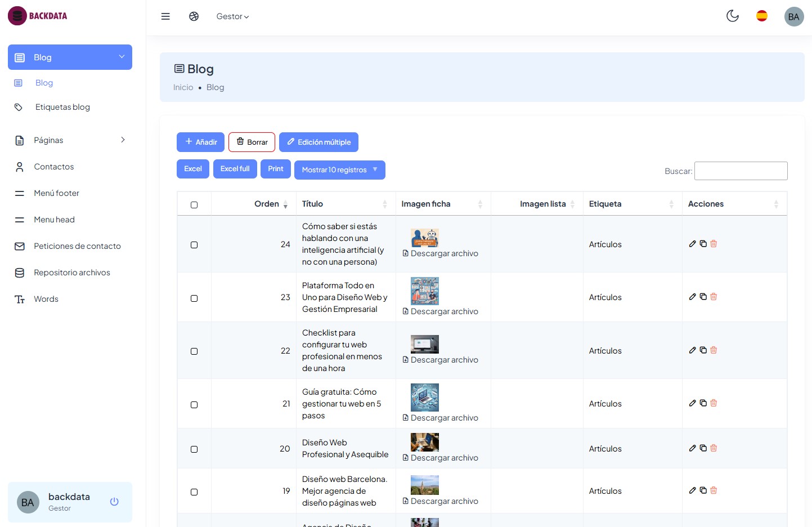Click the power logout icon
Viewport: 812px width, 527px height.
[114, 502]
